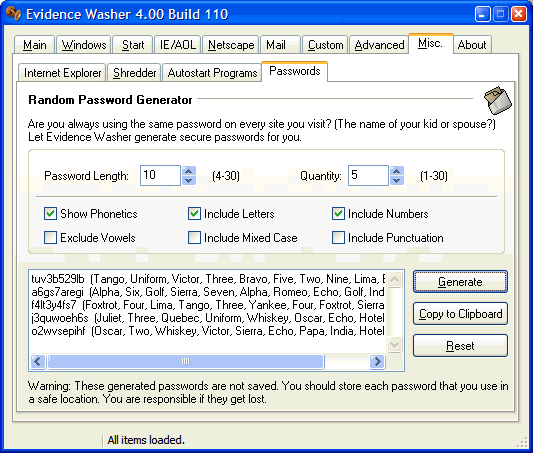Click the horizontal scrollbar thumb
Image resolution: width=533 pixels, height=453 pixels.
[x=186, y=361]
